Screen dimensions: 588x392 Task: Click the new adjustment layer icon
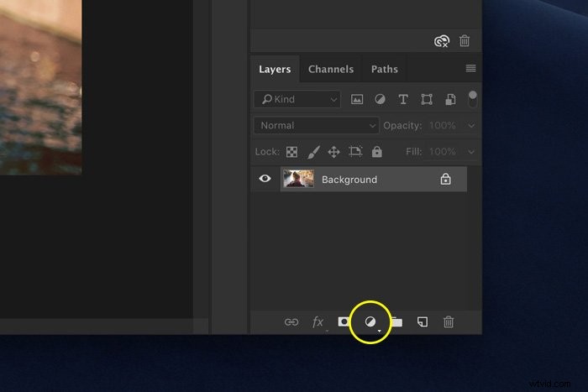click(370, 321)
